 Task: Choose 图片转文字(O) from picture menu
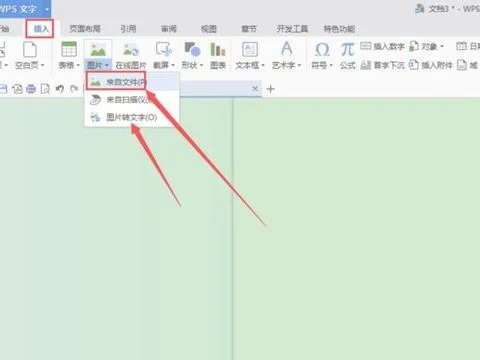pyautogui.click(x=131, y=117)
